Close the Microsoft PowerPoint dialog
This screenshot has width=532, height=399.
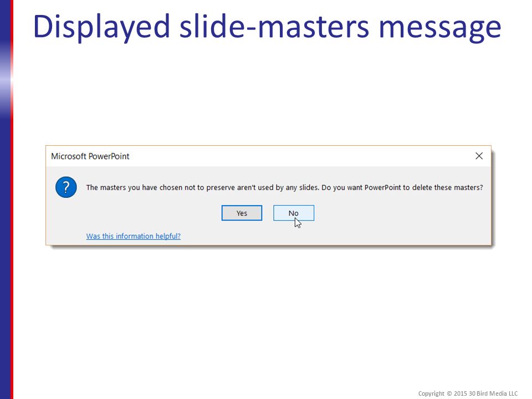[x=479, y=156]
